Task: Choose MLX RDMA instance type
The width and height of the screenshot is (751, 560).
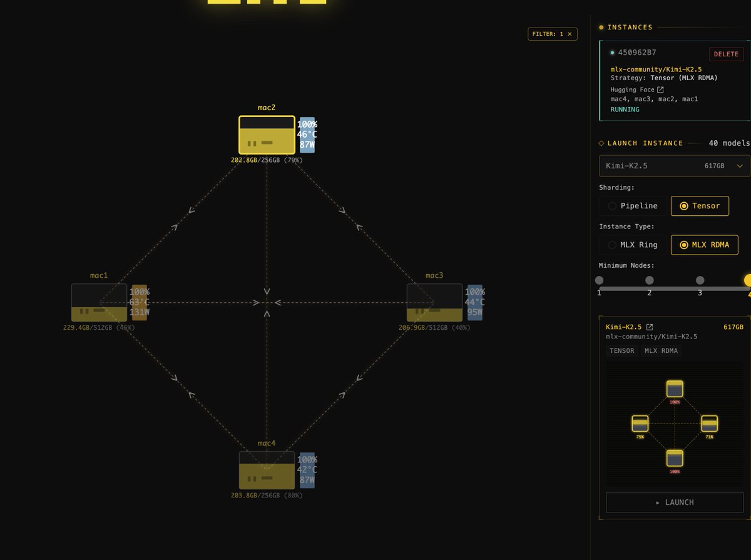Action: 704,245
